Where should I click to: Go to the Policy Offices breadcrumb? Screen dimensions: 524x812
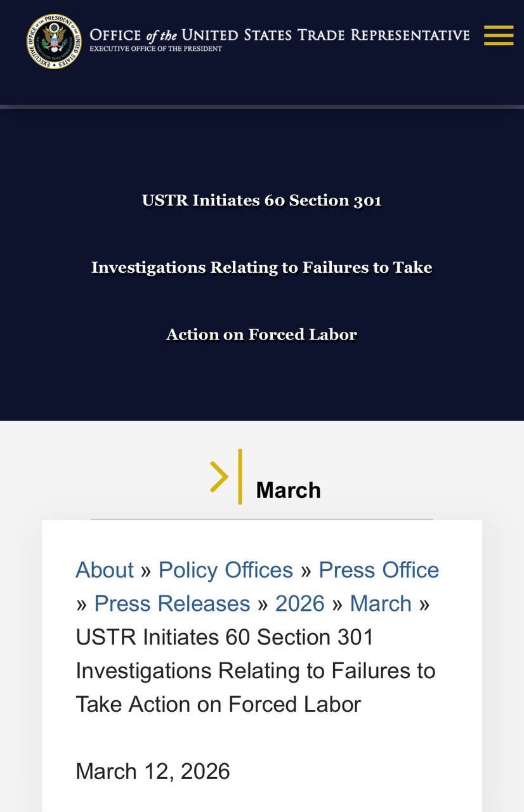coord(225,570)
